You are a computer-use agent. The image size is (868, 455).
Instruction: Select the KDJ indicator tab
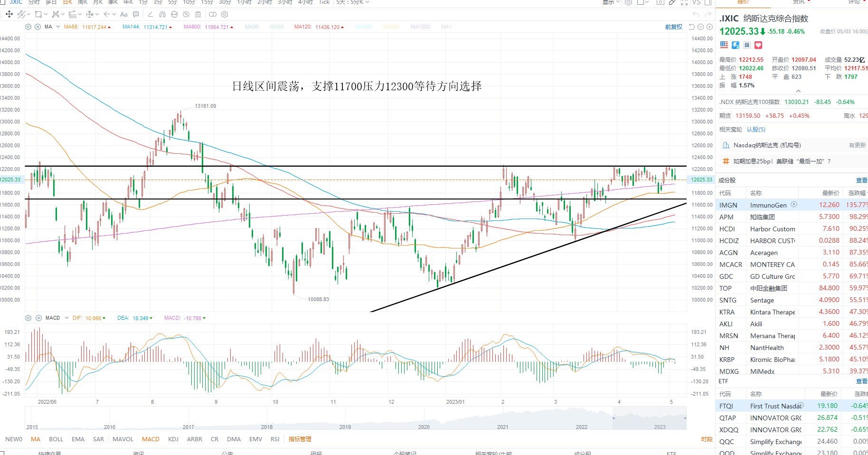point(173,439)
